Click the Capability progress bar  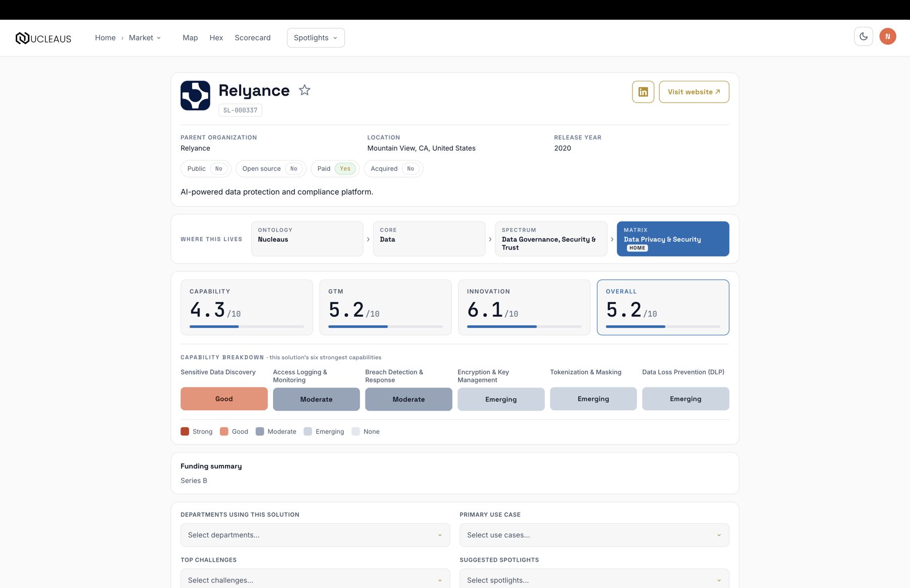247,327
